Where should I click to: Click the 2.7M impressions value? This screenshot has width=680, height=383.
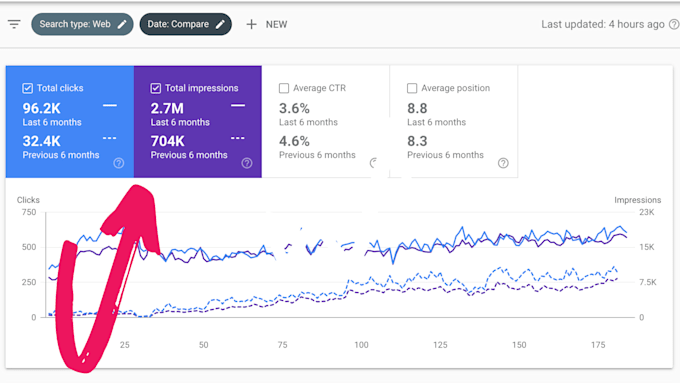click(x=167, y=108)
